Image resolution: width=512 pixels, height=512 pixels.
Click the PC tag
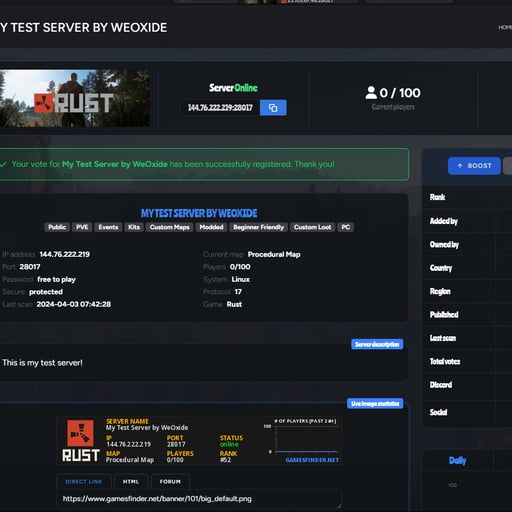click(x=346, y=227)
